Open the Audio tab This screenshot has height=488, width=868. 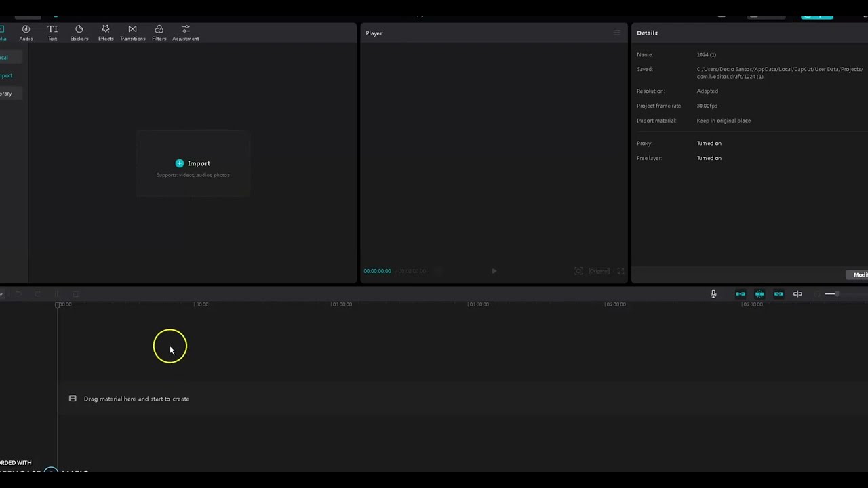(x=26, y=33)
